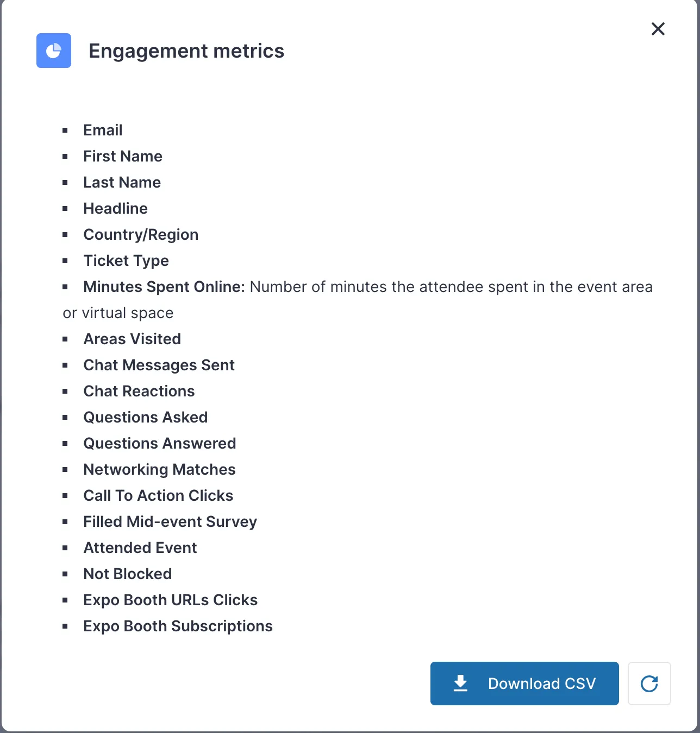Viewport: 700px width, 733px height.
Task: Select the Country/Region entry
Action: pyautogui.click(x=141, y=235)
